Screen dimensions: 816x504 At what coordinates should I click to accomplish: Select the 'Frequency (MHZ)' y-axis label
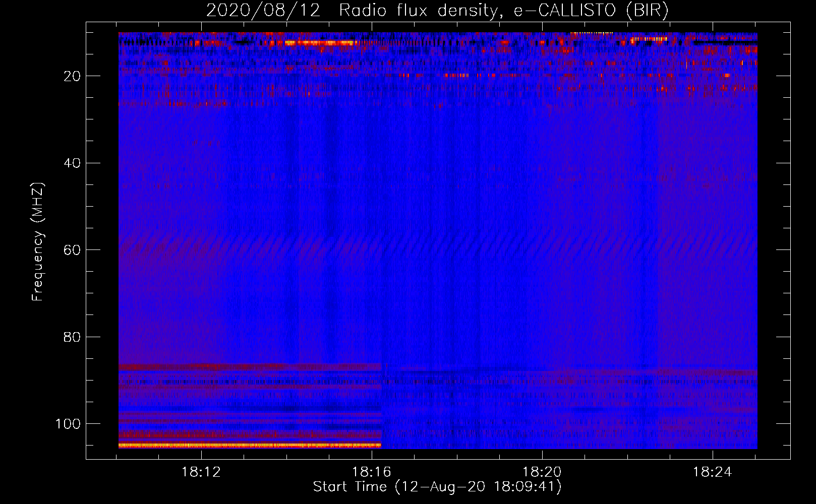click(x=38, y=241)
